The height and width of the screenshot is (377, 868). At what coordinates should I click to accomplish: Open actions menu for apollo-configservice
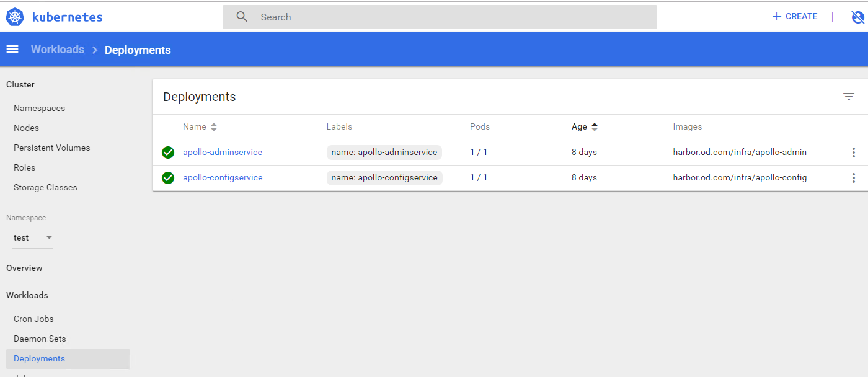(853, 178)
